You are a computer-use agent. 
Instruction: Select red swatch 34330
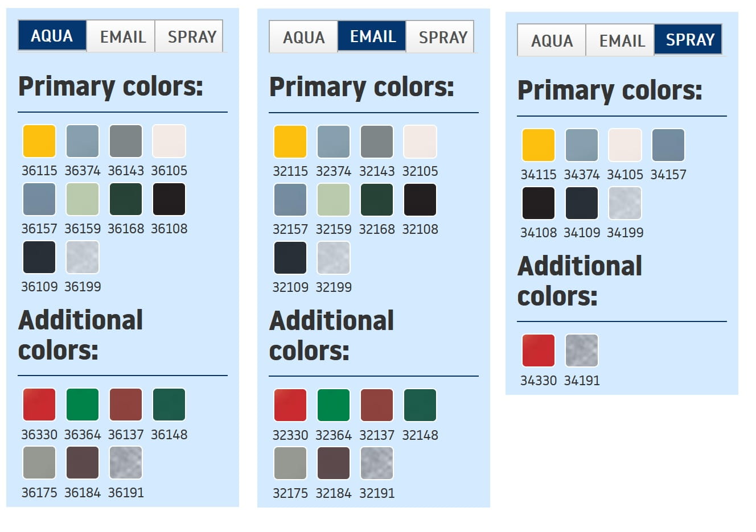click(x=539, y=350)
